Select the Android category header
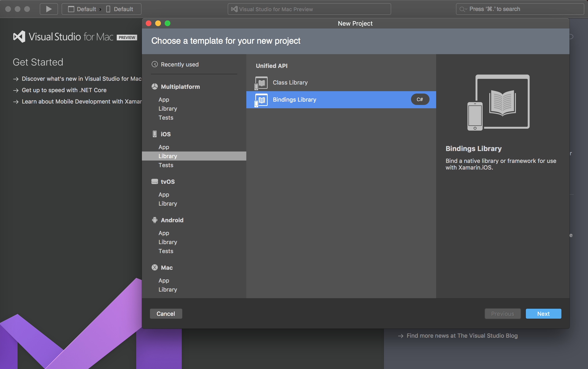This screenshot has height=369, width=588. click(172, 220)
